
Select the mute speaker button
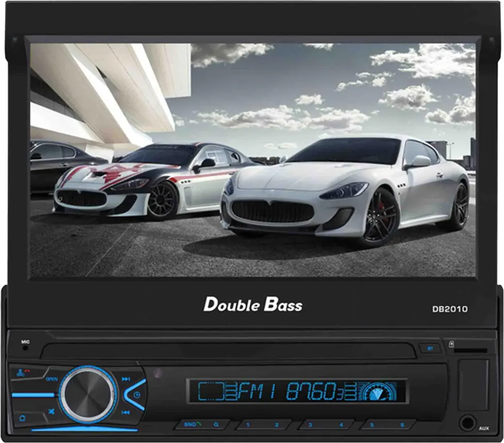51,410
